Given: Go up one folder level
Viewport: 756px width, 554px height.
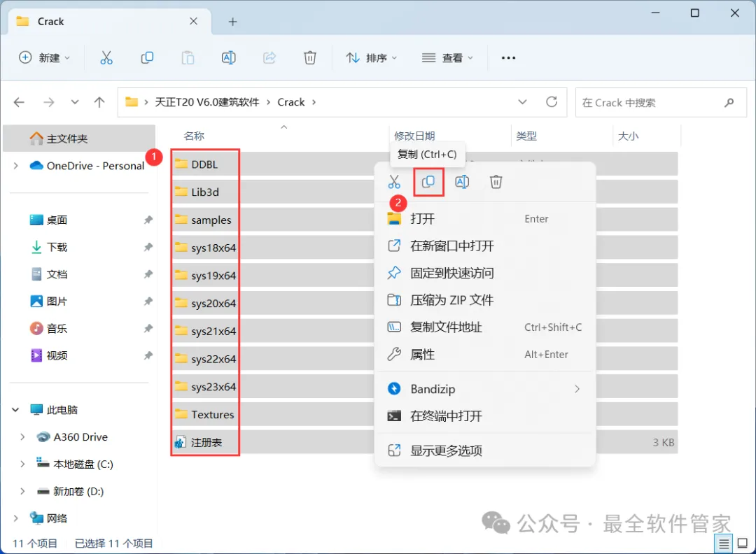Looking at the screenshot, I should pos(99,102).
